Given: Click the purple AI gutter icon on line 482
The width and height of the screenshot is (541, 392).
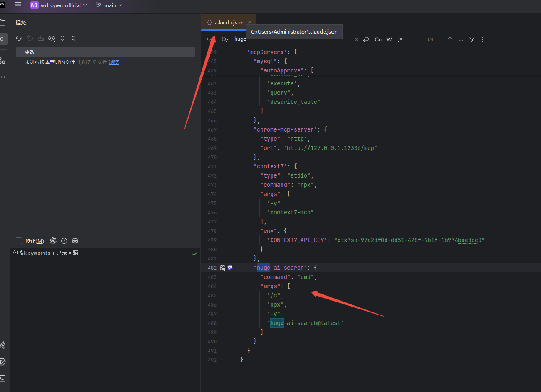Looking at the screenshot, I should click(230, 268).
